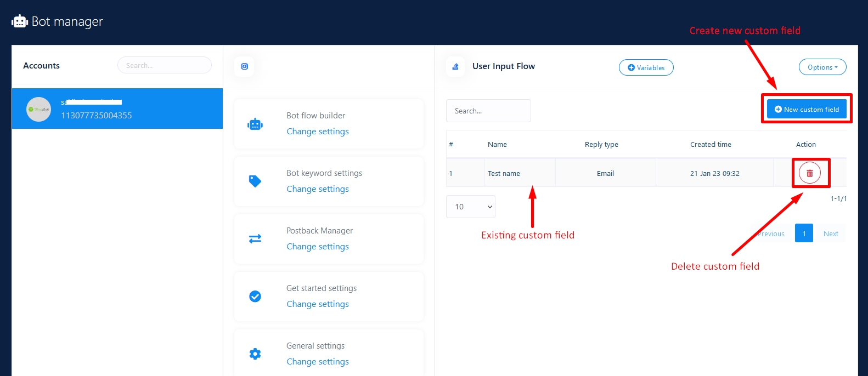Open the Variables button
868x376 pixels.
(646, 67)
